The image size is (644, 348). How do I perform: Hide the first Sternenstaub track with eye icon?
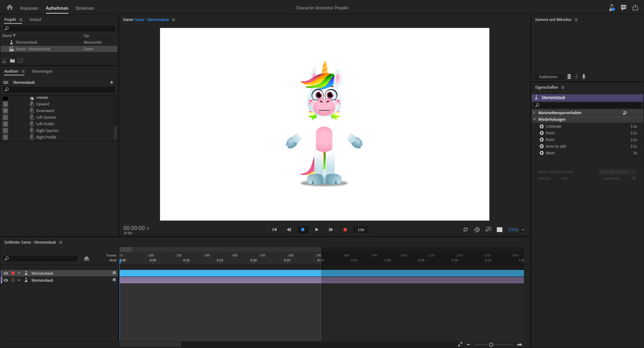tap(6, 273)
